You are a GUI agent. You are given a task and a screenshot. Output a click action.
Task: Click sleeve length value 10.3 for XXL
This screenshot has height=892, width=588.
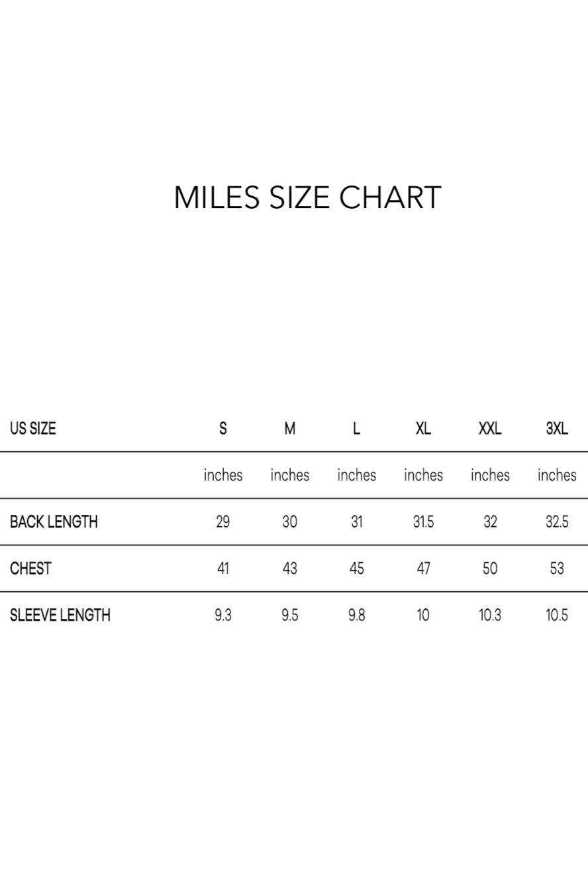pyautogui.click(x=490, y=615)
